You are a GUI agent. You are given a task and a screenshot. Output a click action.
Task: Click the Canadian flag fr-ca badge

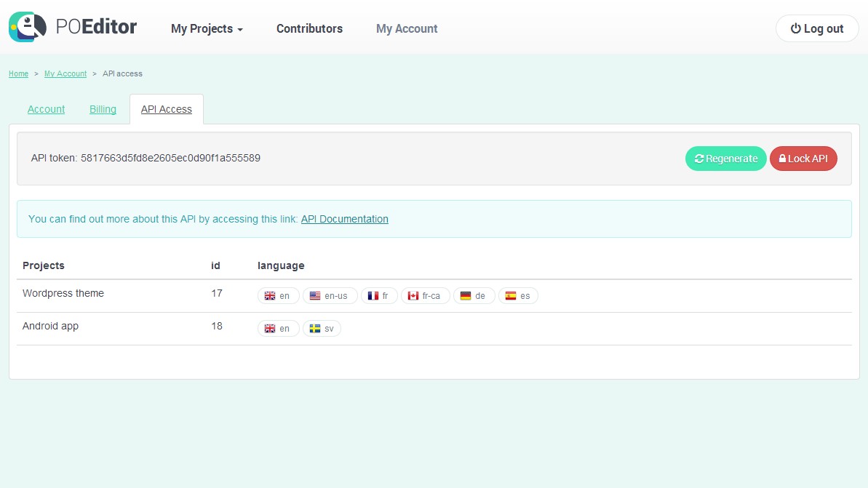(x=425, y=296)
